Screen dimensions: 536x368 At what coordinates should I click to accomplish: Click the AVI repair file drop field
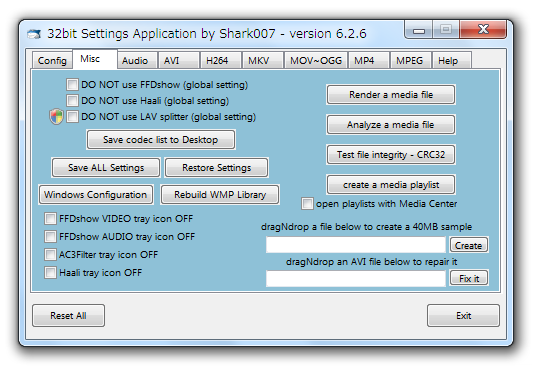click(356, 278)
